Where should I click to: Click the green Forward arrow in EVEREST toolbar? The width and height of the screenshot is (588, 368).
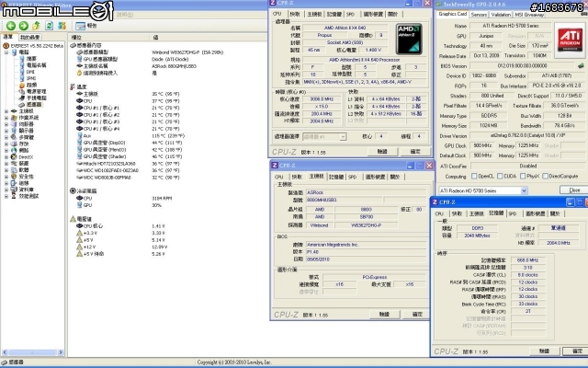coord(24,26)
